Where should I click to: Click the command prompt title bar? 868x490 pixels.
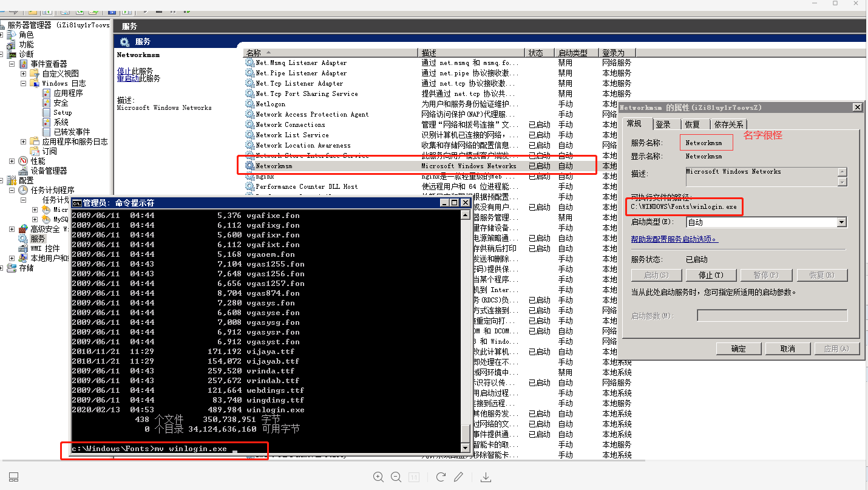click(x=271, y=203)
